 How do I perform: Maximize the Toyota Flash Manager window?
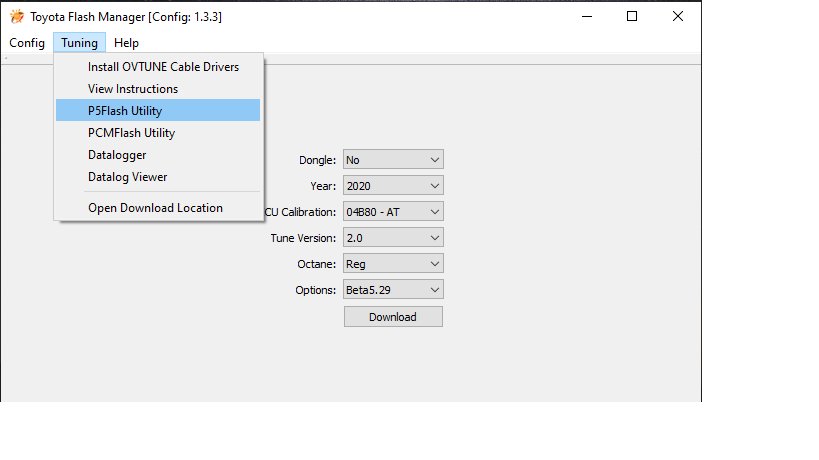tap(632, 17)
